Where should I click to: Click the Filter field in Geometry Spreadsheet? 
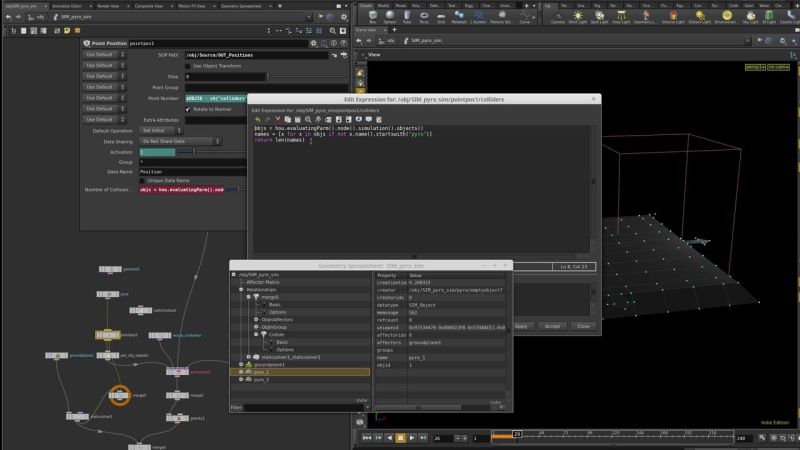tap(304, 408)
